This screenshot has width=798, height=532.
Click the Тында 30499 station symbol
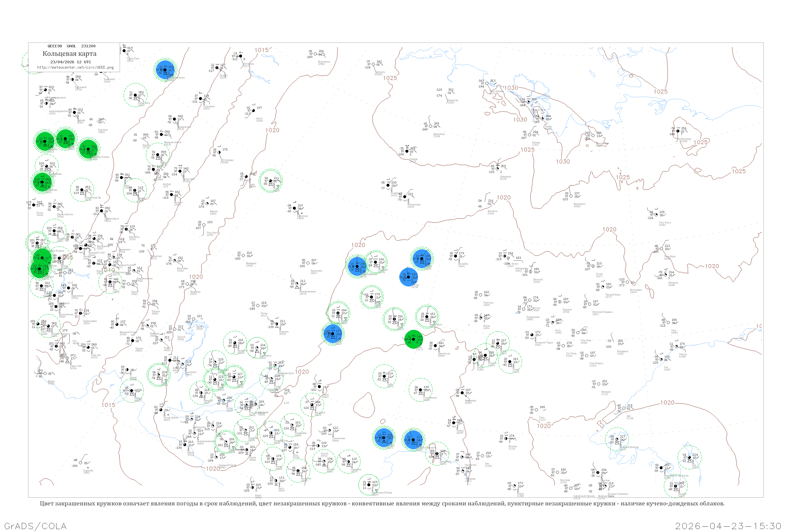[454, 423]
